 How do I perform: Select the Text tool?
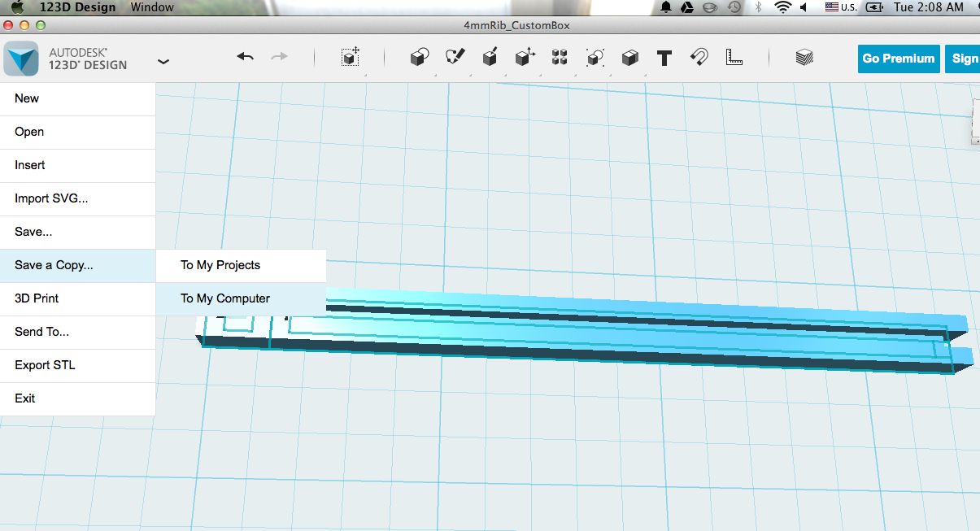coord(664,58)
